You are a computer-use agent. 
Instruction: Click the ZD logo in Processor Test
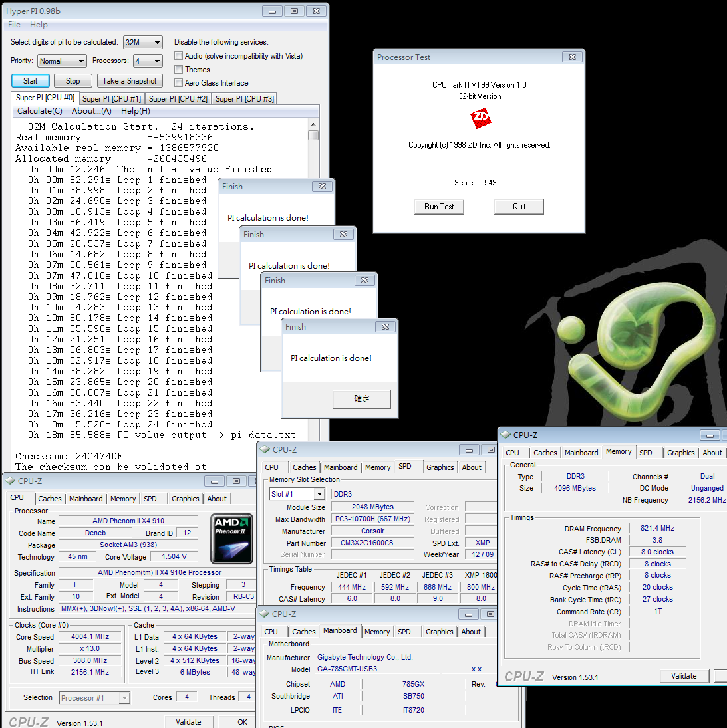tap(480, 118)
